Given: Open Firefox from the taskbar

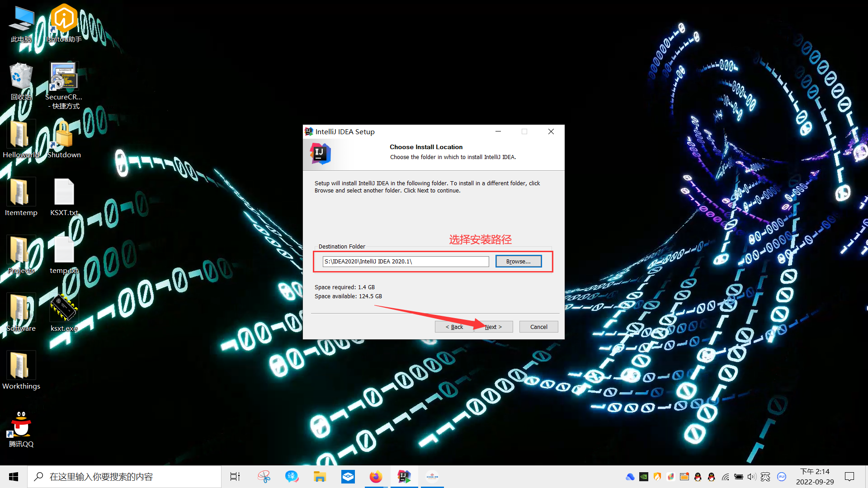Looking at the screenshot, I should click(x=376, y=477).
